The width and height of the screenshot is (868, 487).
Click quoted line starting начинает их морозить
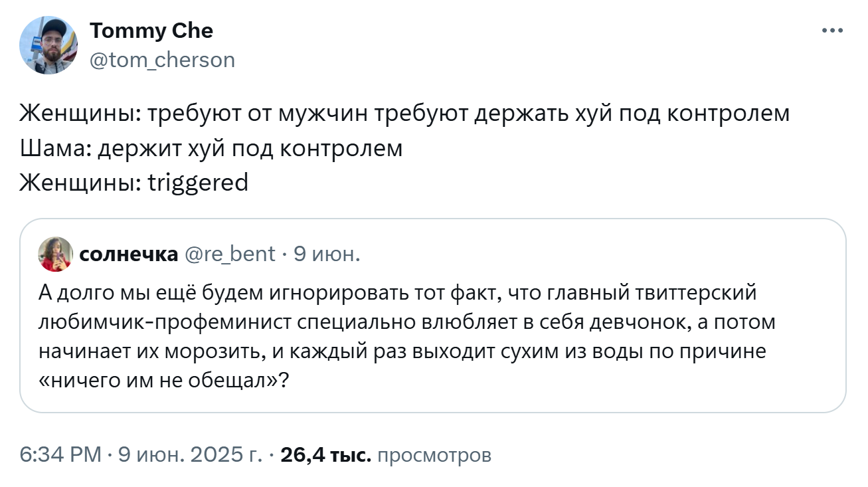(x=402, y=351)
